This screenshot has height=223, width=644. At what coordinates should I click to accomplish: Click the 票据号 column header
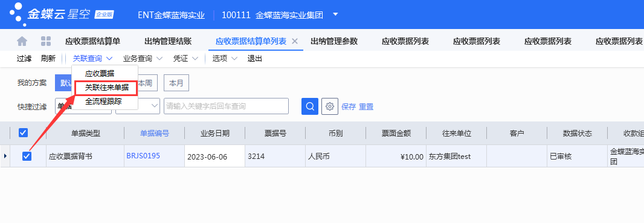[275, 133]
